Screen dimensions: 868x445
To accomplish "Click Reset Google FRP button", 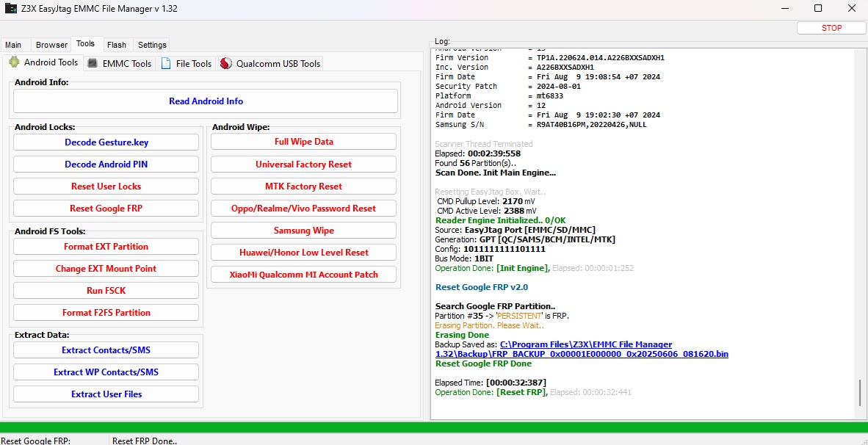I will (x=106, y=209).
